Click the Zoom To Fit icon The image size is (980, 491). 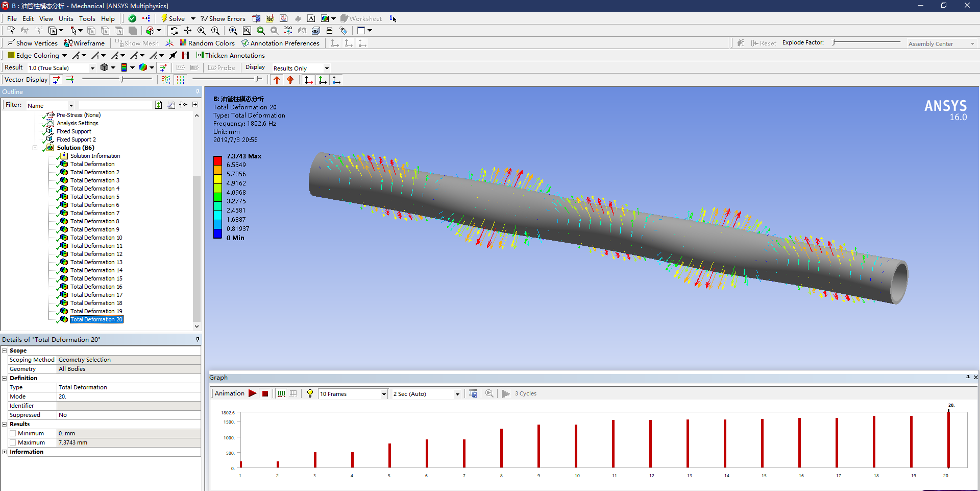coord(233,31)
